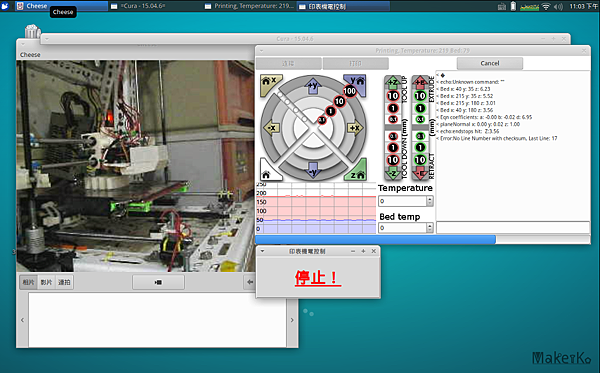Click Cheese effects back arrow button

(x=249, y=282)
